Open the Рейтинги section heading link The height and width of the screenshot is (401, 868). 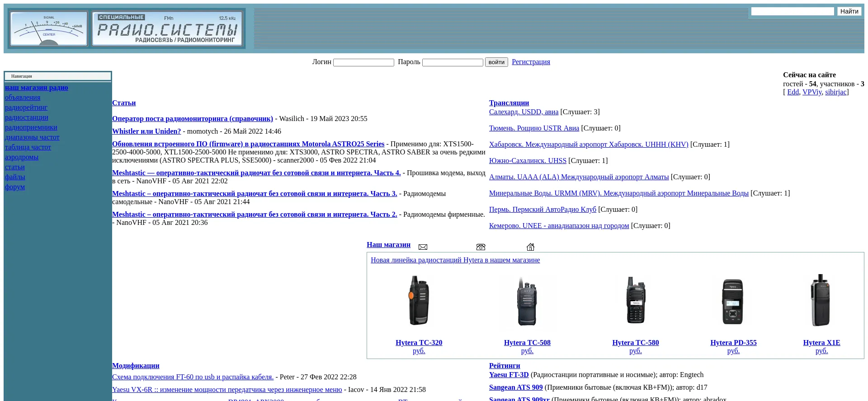click(505, 366)
